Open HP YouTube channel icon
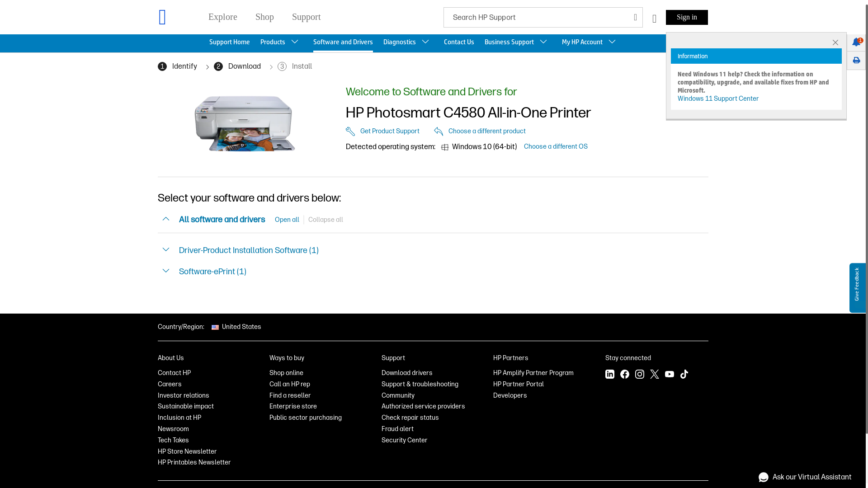 tap(670, 374)
